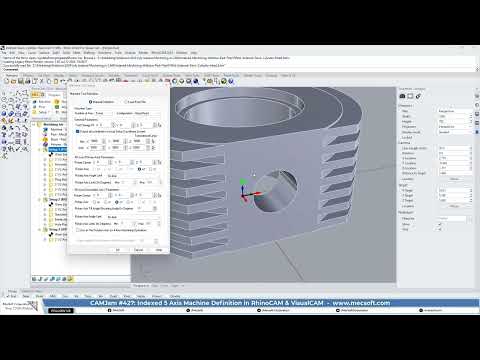Click the Setup icon in the Machining Browser
Screen dimensions: 480x360
pos(34,112)
